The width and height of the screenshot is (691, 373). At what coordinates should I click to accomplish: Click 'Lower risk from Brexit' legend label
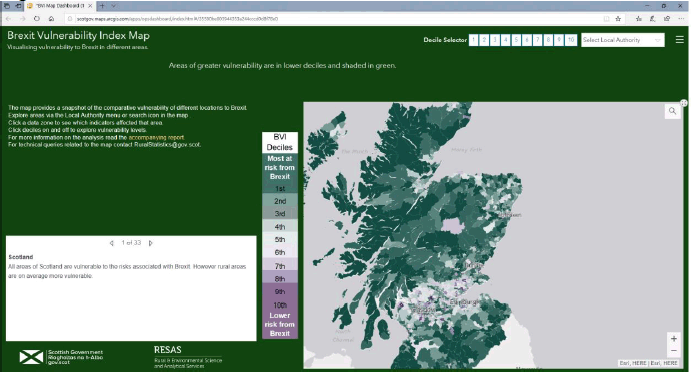pyautogui.click(x=280, y=325)
